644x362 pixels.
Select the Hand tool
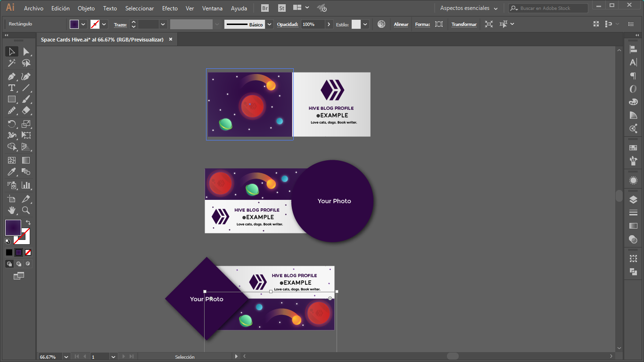click(12, 210)
